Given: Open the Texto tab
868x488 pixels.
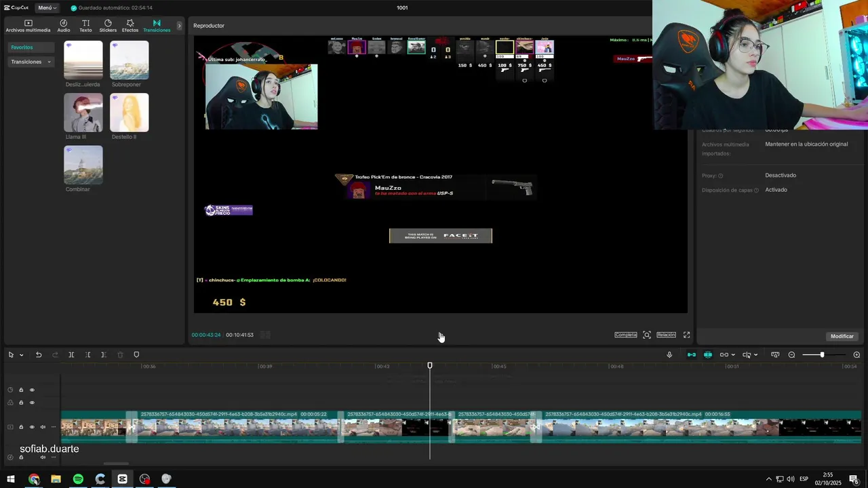Looking at the screenshot, I should click(85, 26).
